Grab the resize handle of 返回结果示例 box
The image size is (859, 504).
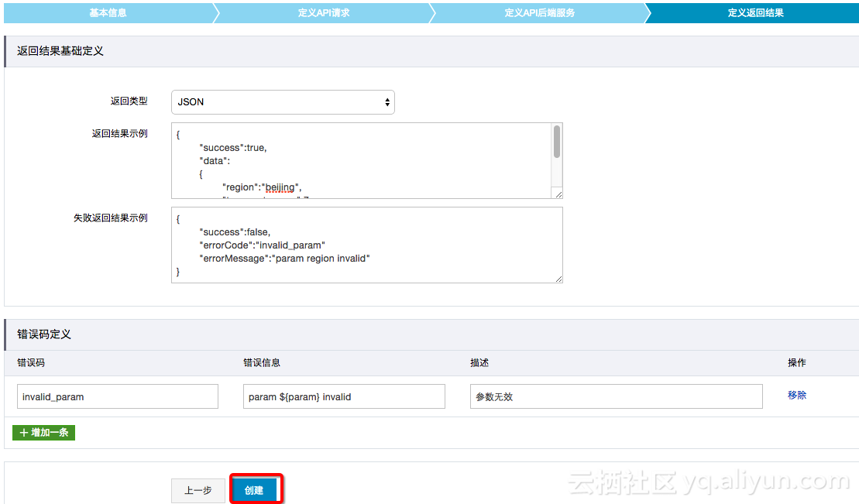(x=558, y=194)
